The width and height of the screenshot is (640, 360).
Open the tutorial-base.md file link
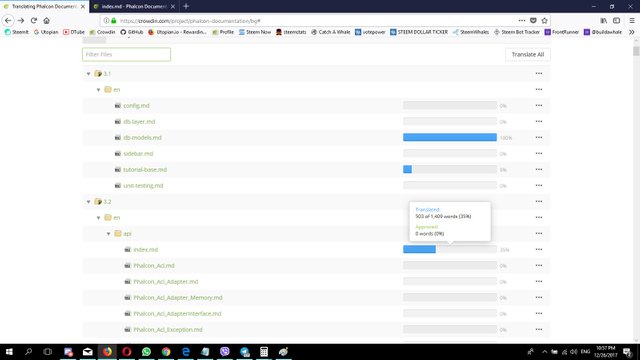(x=145, y=169)
